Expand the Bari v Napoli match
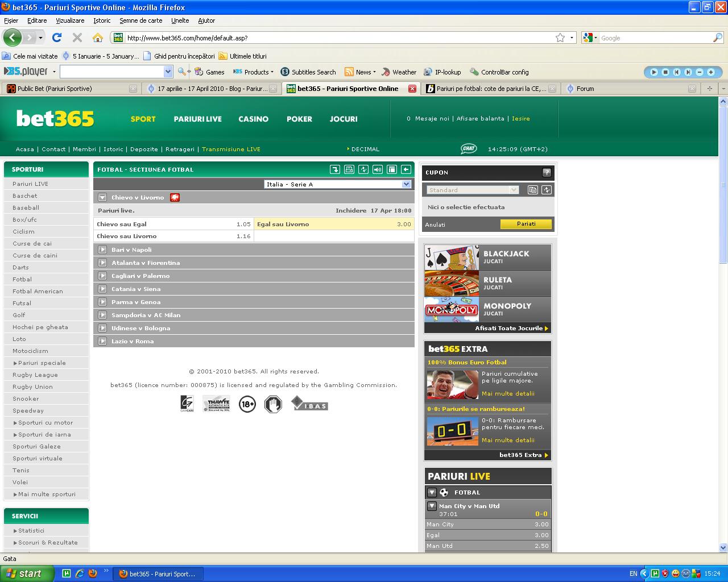Viewport: 728px width, 582px height. (102, 250)
